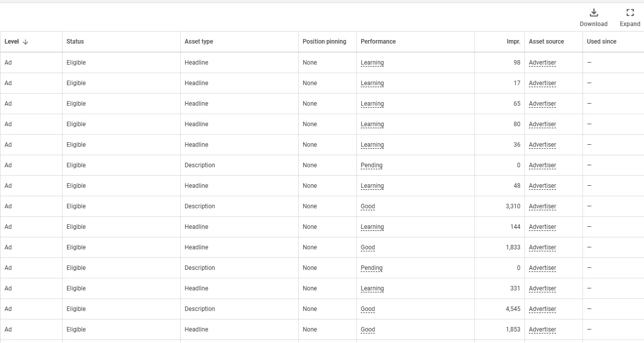Click the Asset source column header

tap(546, 42)
